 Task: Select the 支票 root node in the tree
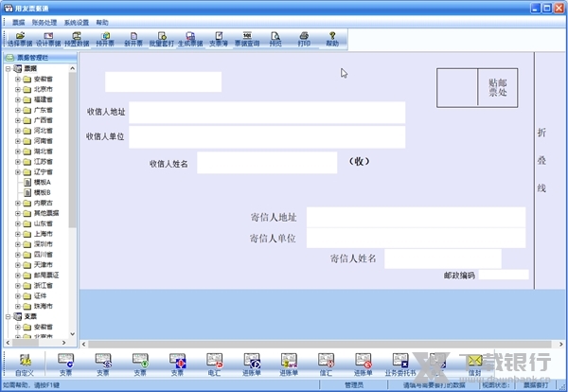click(x=30, y=316)
